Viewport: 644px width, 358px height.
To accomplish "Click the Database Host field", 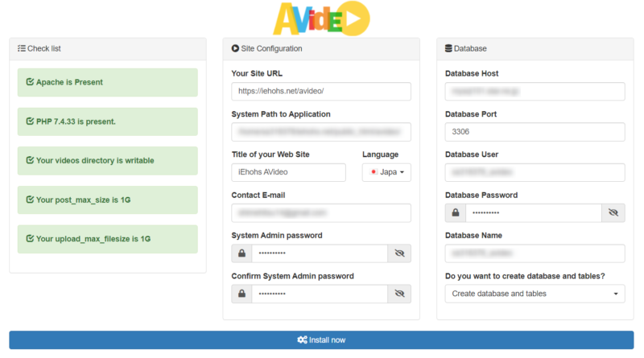I will pos(535,91).
